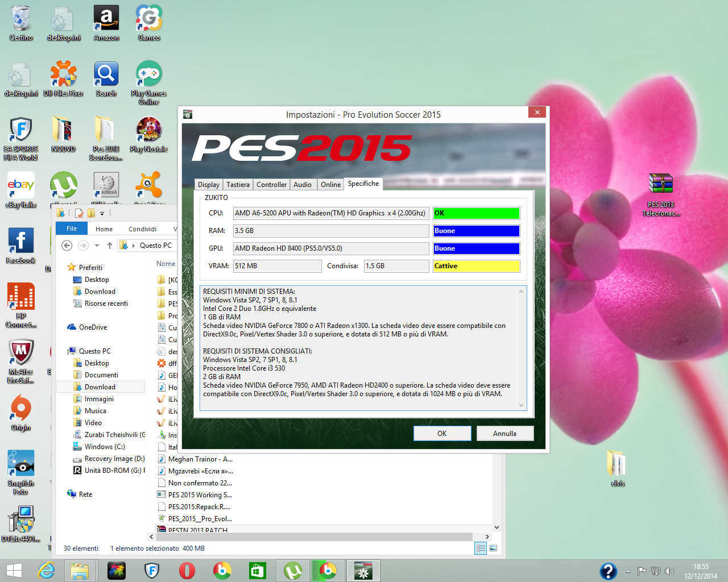Click the yellow Cattive VRAM rating bar
The height and width of the screenshot is (582, 728).
[476, 266]
